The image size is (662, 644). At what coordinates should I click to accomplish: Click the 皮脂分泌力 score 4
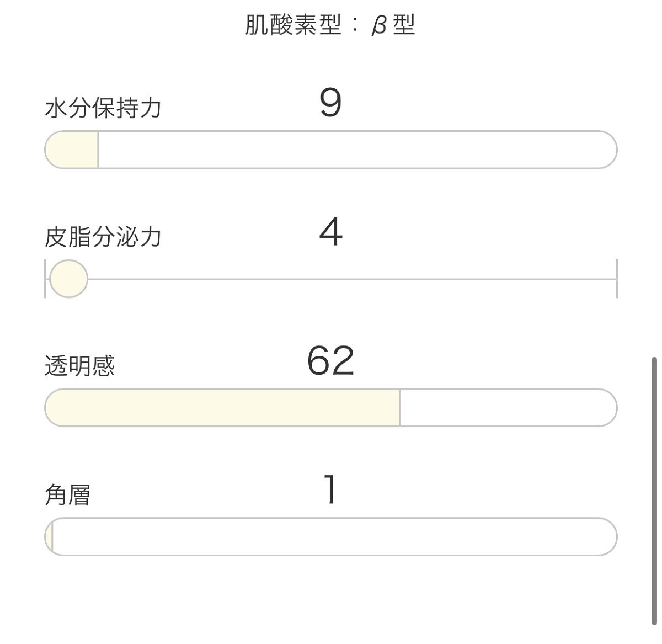pyautogui.click(x=330, y=232)
